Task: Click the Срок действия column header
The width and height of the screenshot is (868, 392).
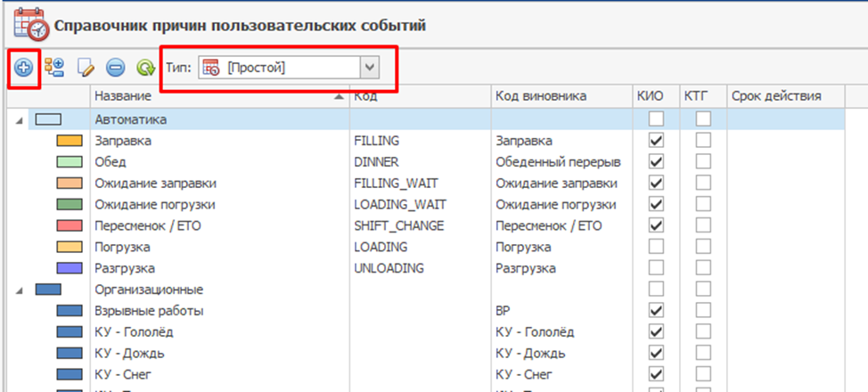Action: (x=775, y=95)
